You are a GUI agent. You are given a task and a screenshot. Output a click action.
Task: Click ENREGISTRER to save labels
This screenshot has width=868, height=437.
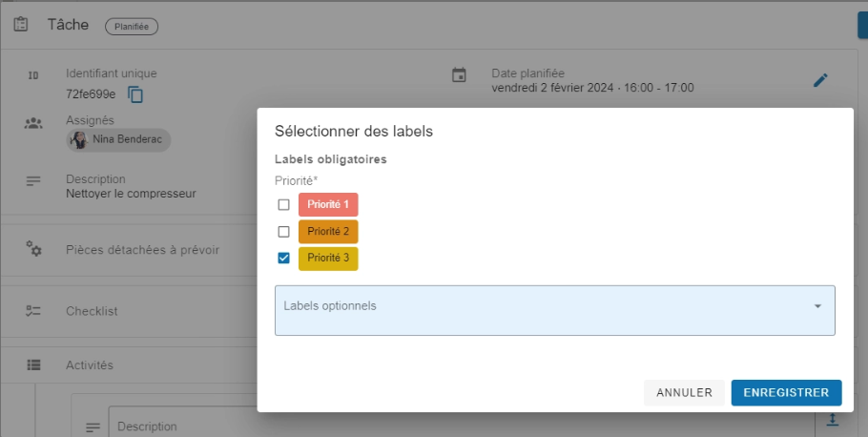coord(786,392)
